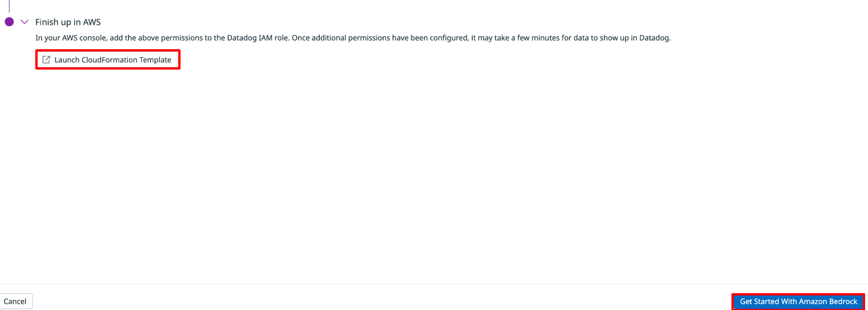Click the downward arrow by the AWS step title
The width and height of the screenshot is (868, 310).
click(24, 22)
